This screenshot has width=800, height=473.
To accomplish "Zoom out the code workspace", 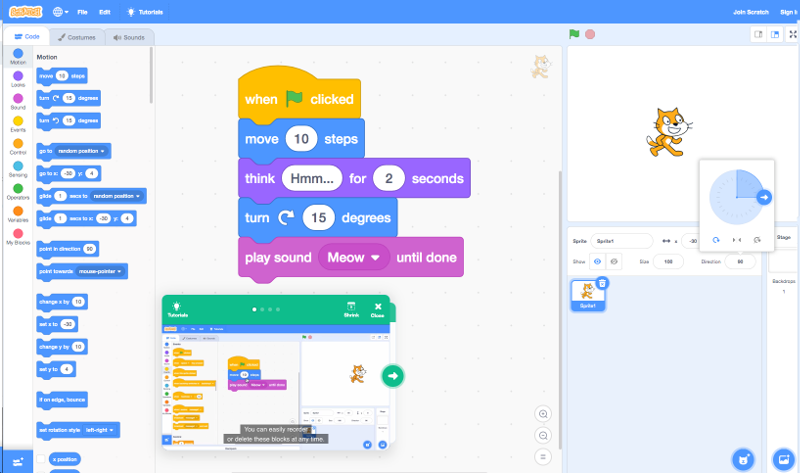I will [x=543, y=435].
